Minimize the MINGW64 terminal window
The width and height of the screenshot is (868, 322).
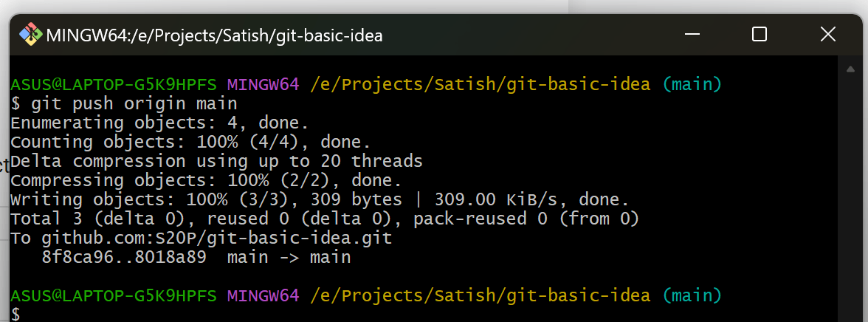(692, 35)
